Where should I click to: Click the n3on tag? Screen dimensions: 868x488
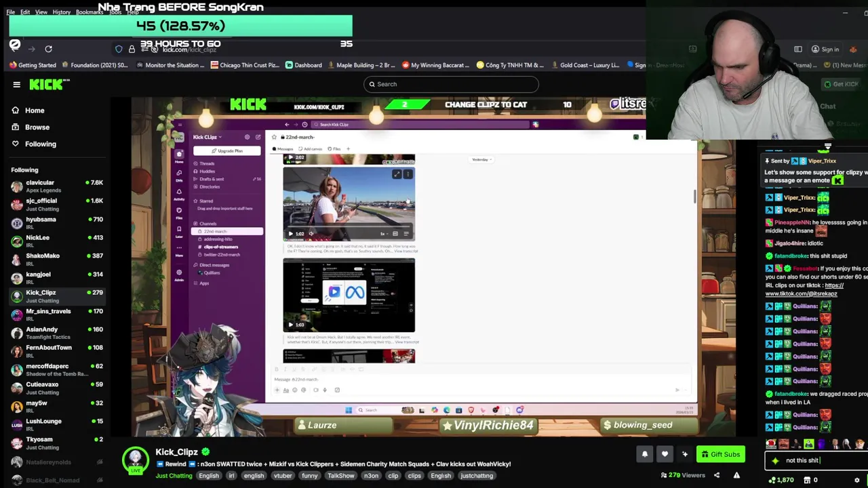click(x=371, y=476)
